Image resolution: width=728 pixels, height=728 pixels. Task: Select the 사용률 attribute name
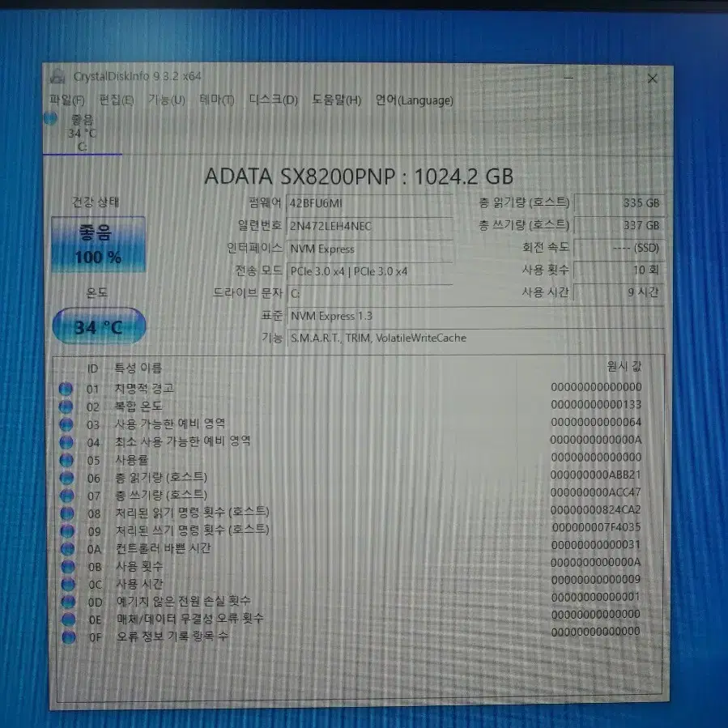(131, 460)
